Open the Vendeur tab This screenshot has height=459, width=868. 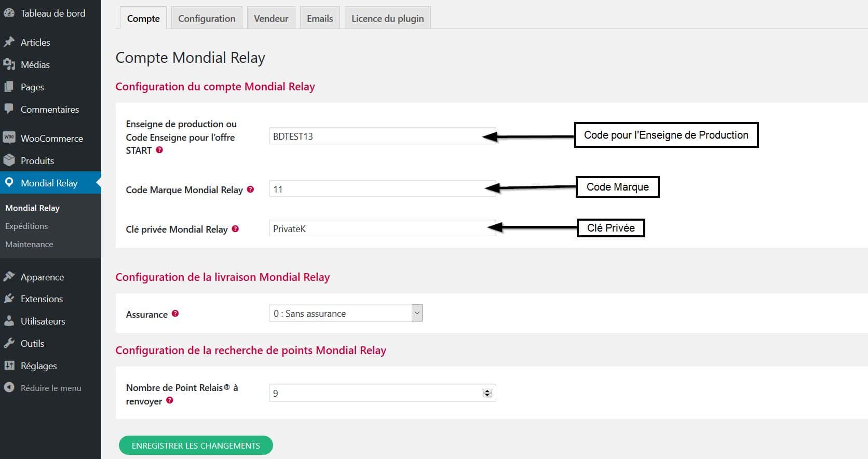(x=271, y=18)
